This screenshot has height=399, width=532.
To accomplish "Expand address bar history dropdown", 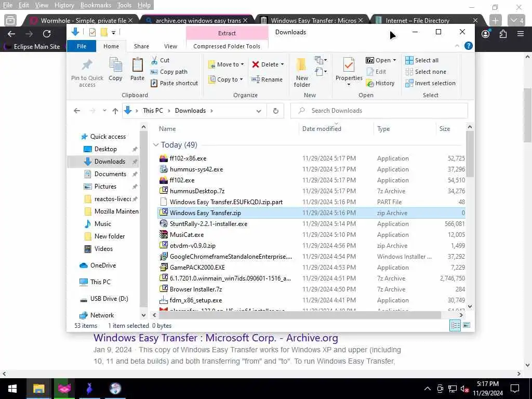I will [259, 111].
